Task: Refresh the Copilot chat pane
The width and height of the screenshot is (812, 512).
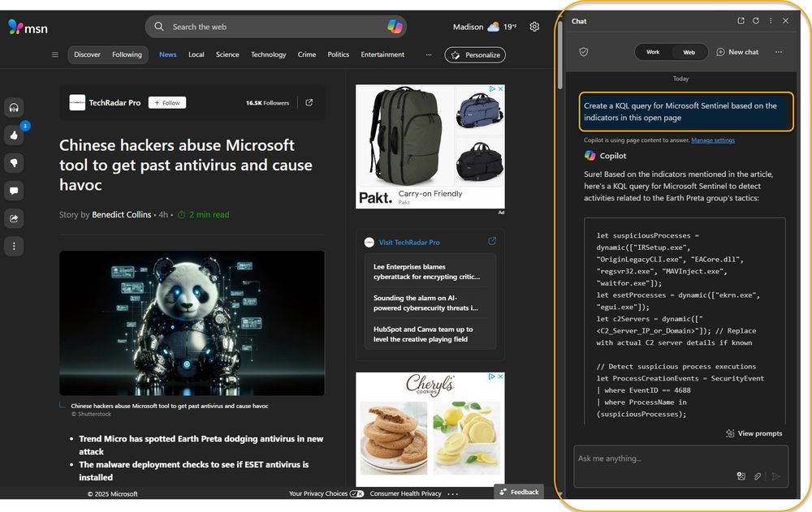Action: pos(756,21)
